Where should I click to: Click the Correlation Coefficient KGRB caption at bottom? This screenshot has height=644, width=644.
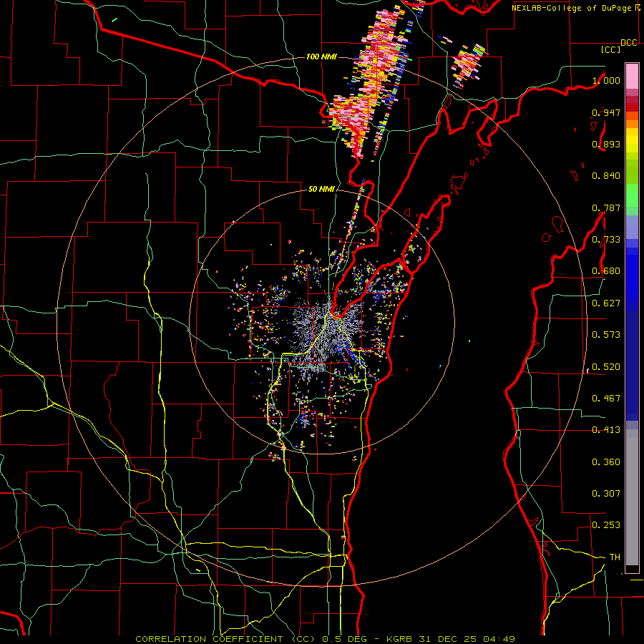[325, 639]
